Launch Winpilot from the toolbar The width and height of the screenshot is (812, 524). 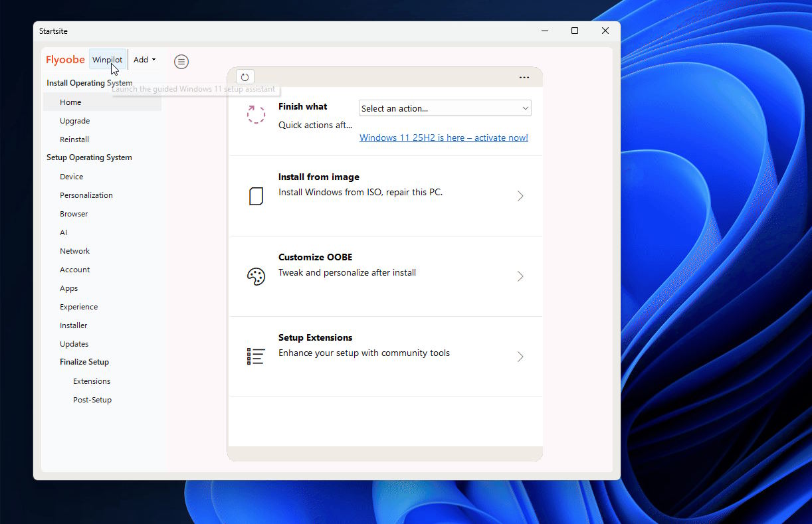pos(107,60)
